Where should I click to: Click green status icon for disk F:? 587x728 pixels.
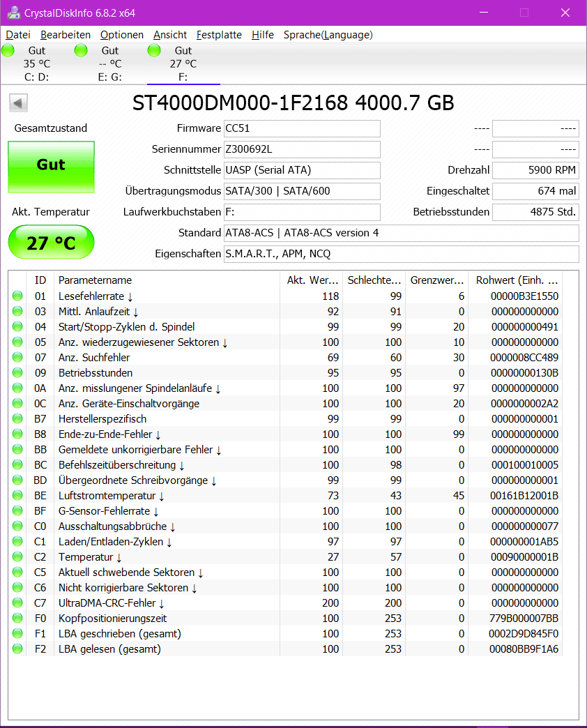point(154,50)
